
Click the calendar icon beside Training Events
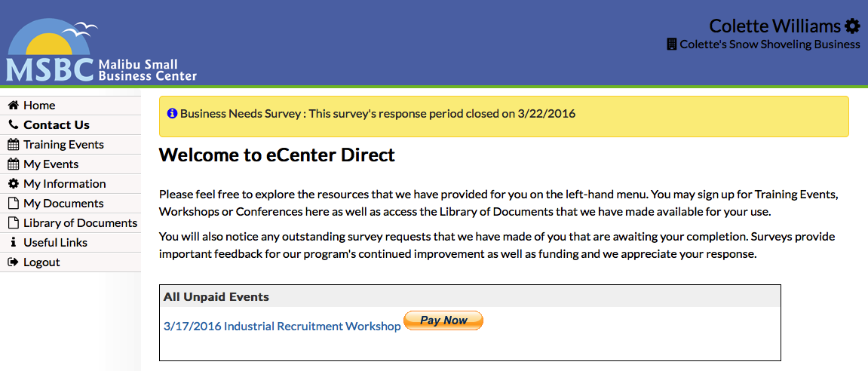pos(13,145)
